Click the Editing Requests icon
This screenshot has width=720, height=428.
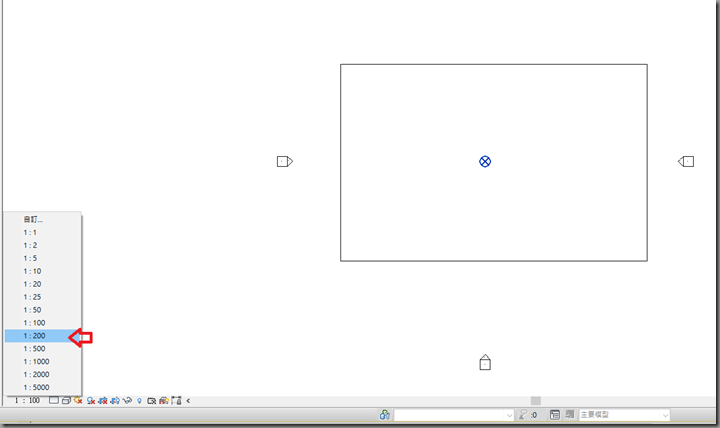[x=523, y=415]
